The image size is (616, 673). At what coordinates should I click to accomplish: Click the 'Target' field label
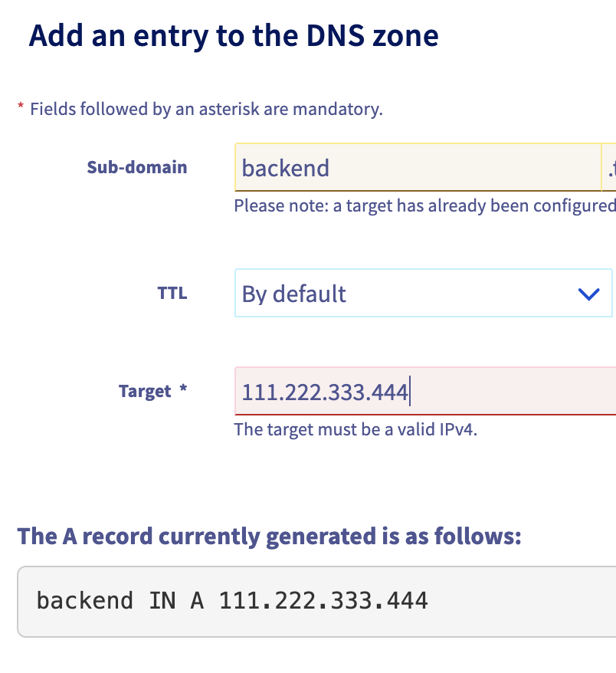[145, 391]
